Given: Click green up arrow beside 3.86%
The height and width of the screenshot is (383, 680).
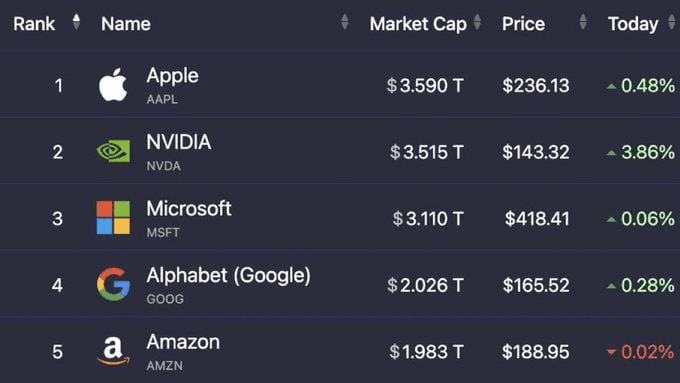Looking at the screenshot, I should point(611,153).
